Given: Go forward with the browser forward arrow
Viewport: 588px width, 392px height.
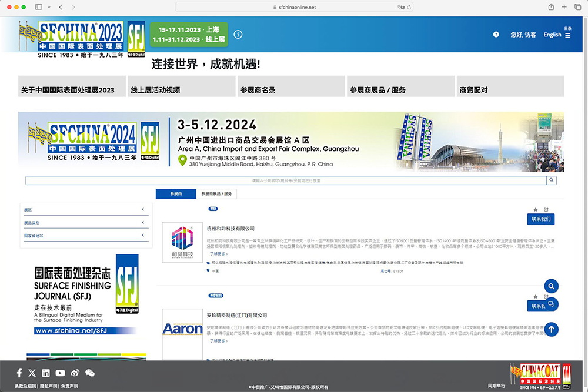Looking at the screenshot, I should point(73,7).
